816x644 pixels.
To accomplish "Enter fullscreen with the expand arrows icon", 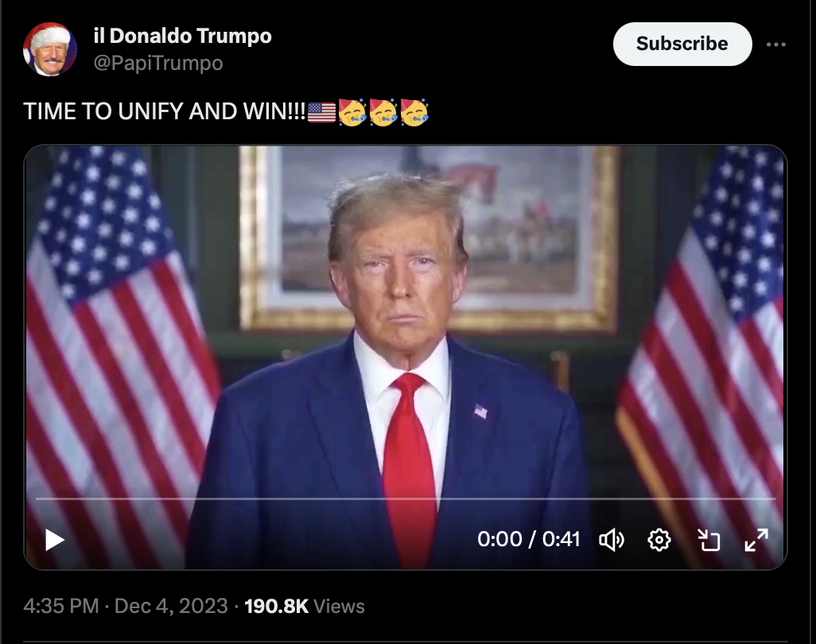I will (x=756, y=539).
